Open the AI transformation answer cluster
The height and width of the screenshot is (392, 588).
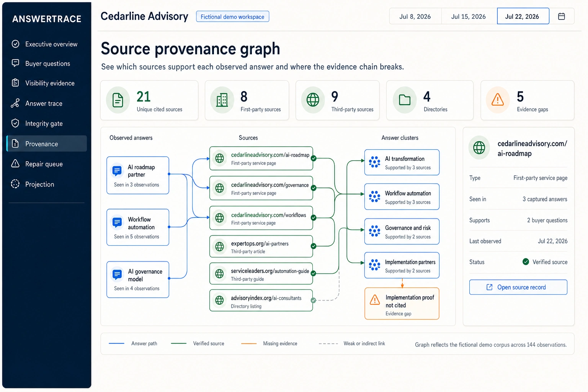(x=402, y=162)
